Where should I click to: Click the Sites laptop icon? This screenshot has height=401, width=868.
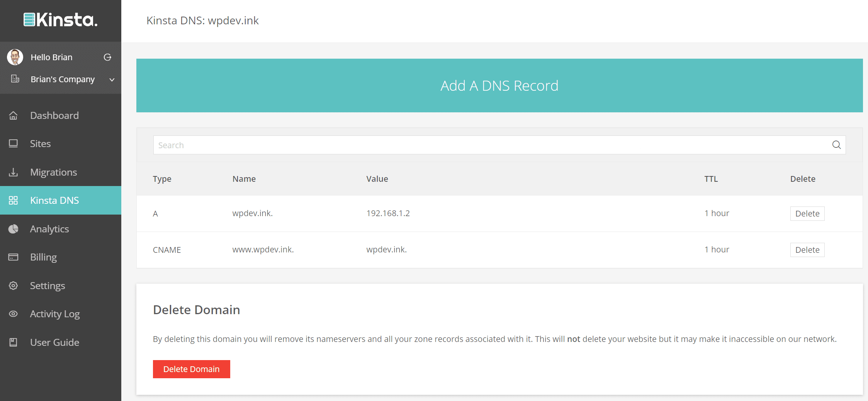13,144
